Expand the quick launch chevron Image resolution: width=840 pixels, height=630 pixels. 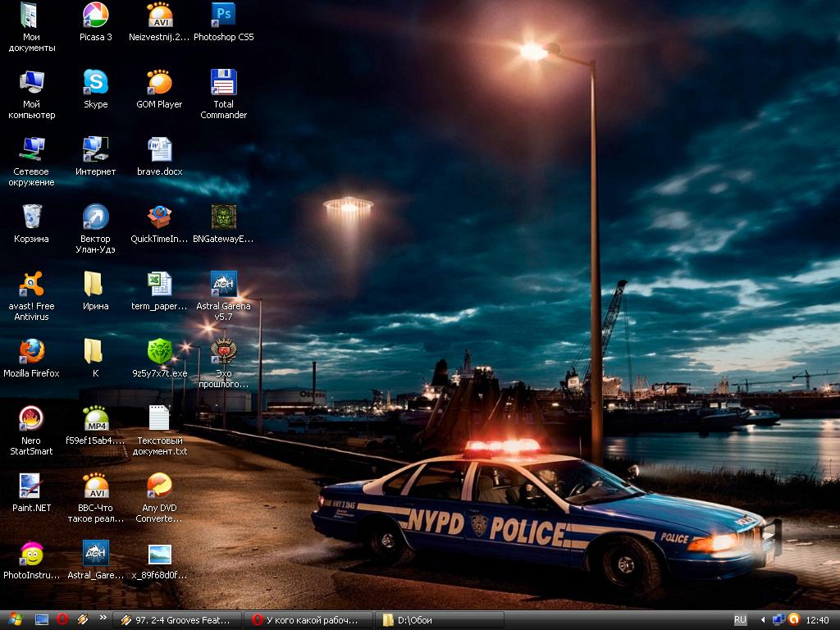103,619
